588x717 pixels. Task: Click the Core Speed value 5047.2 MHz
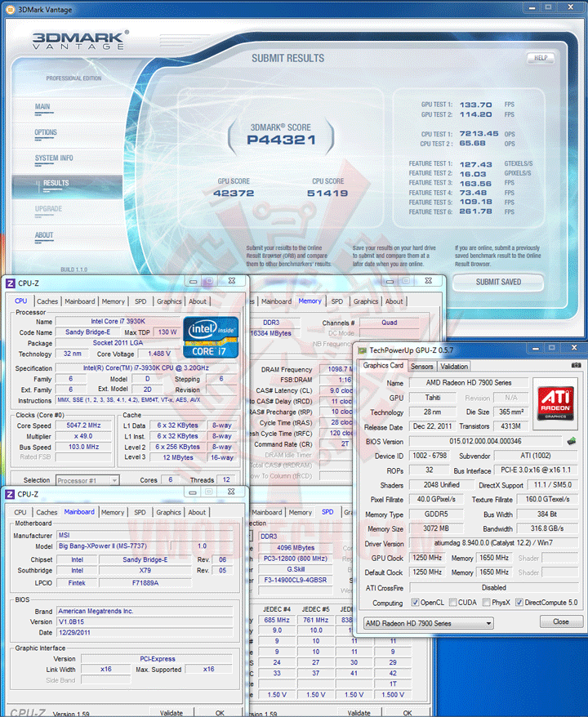point(83,425)
